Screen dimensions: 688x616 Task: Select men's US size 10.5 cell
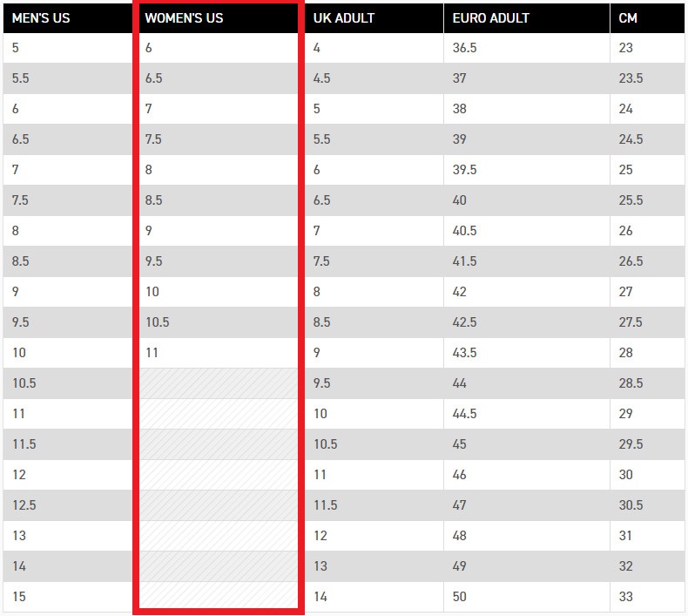coord(68,383)
